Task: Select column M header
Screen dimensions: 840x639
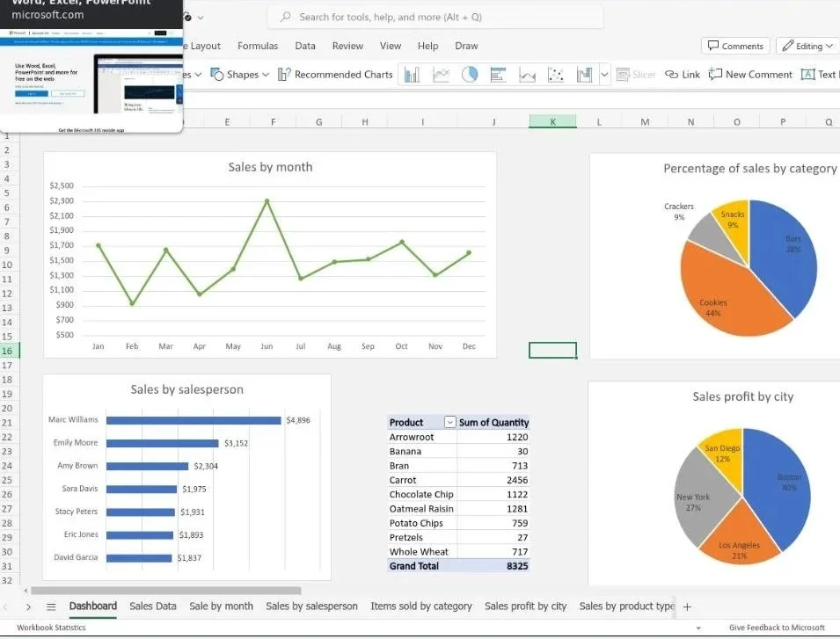Action: tap(645, 121)
